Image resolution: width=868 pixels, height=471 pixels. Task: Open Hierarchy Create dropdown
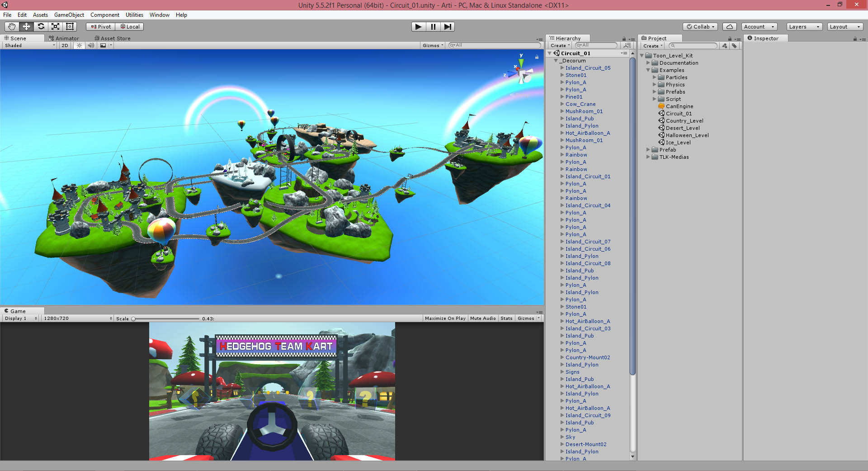pyautogui.click(x=560, y=46)
